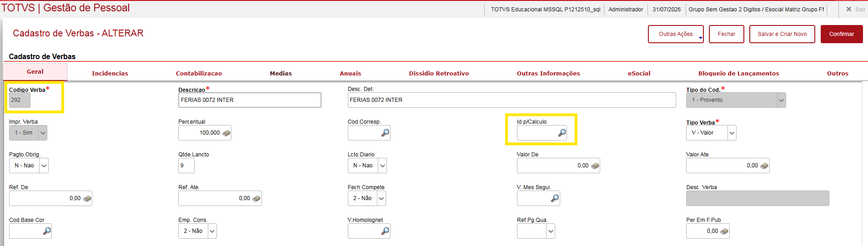868x246 pixels.
Task: Click the Sair X icon
Action: [849, 9]
